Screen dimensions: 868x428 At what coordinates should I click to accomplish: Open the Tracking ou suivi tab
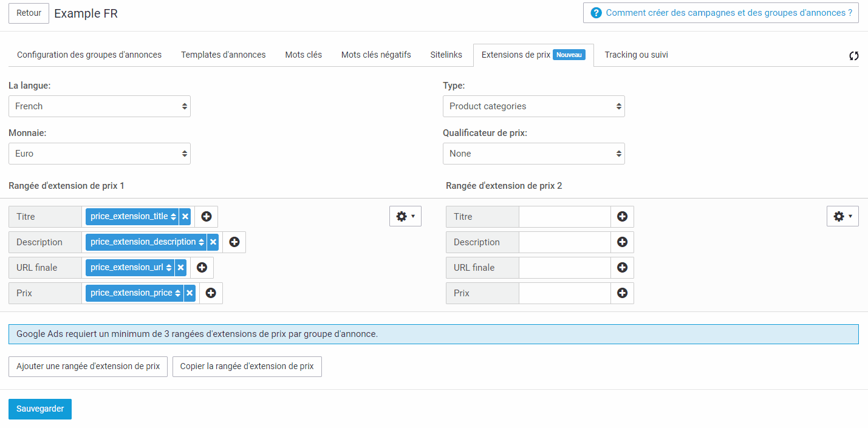click(x=637, y=55)
